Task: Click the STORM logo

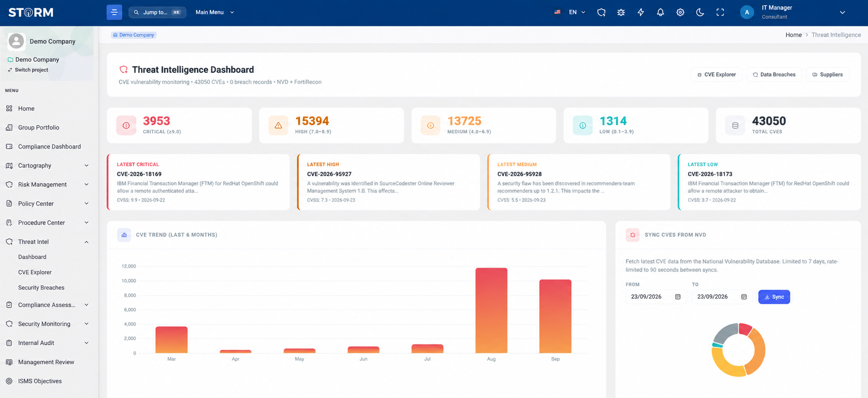Action: (x=31, y=12)
